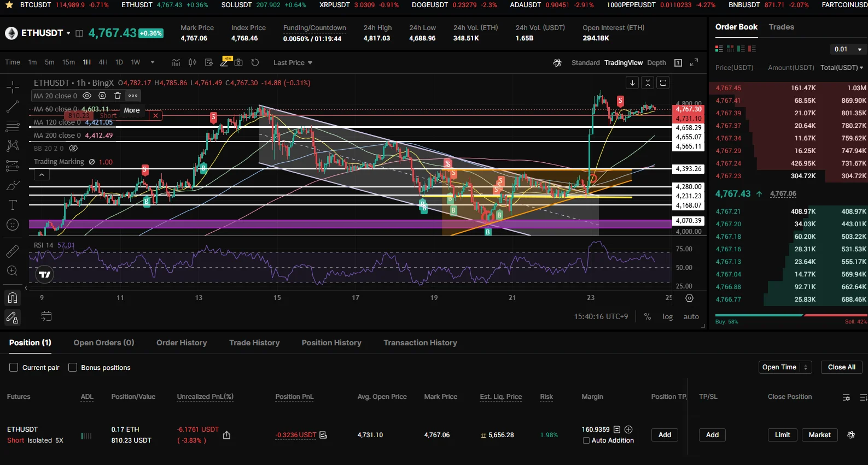Check the Current pair checkbox

pos(14,367)
